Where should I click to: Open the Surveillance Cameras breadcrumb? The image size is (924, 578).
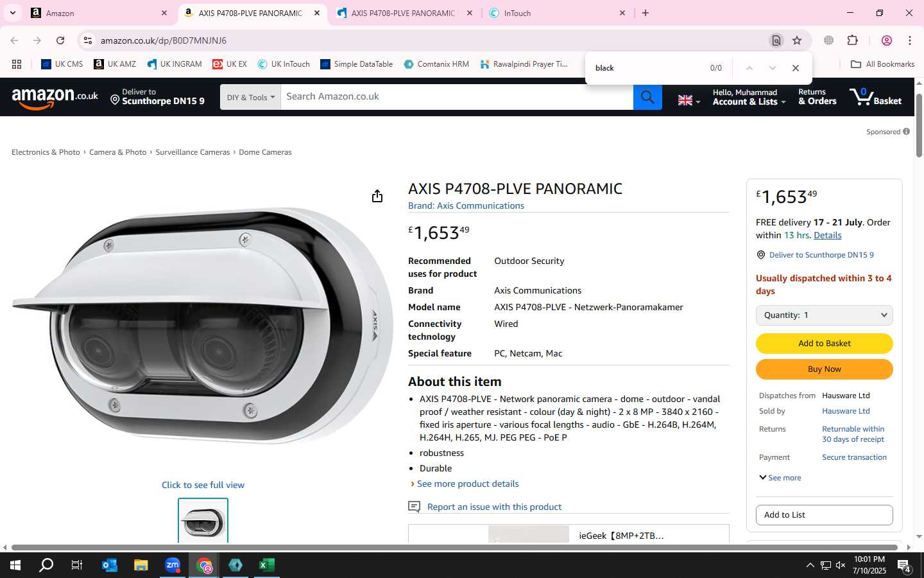[193, 152]
